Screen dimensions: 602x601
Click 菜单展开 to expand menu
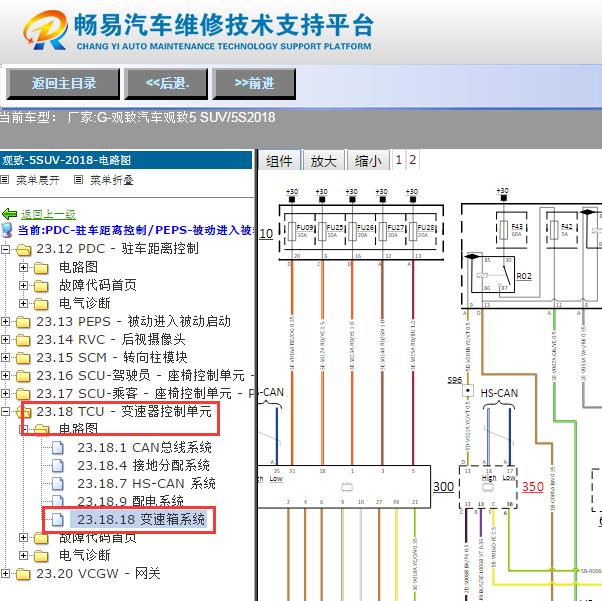[x=38, y=180]
